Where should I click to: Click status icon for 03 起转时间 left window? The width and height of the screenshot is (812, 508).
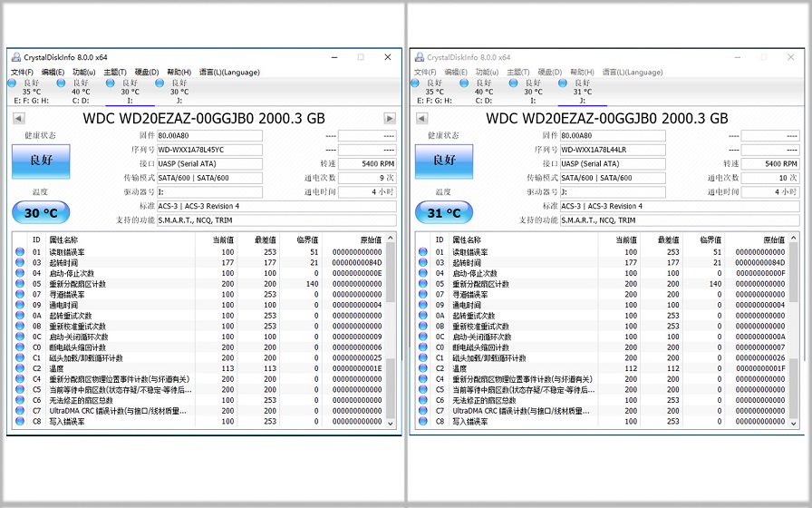20,262
